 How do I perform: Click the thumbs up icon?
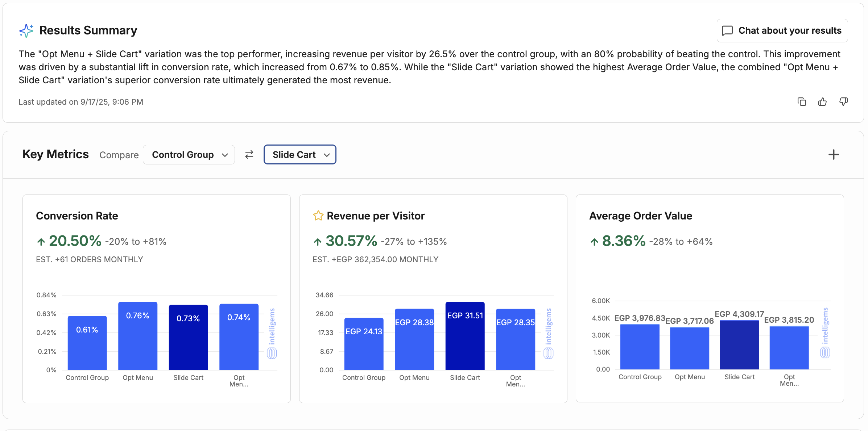coord(822,102)
